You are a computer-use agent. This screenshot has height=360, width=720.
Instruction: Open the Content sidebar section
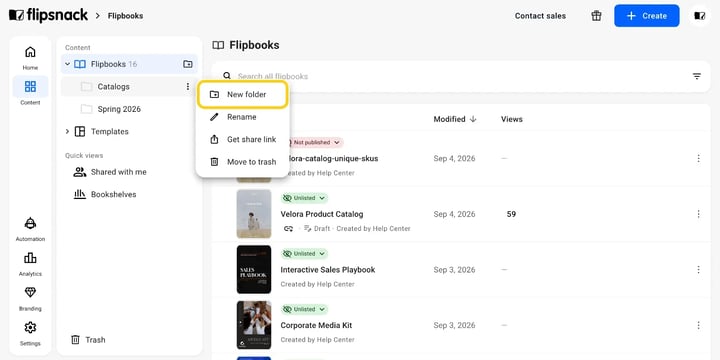(30, 91)
